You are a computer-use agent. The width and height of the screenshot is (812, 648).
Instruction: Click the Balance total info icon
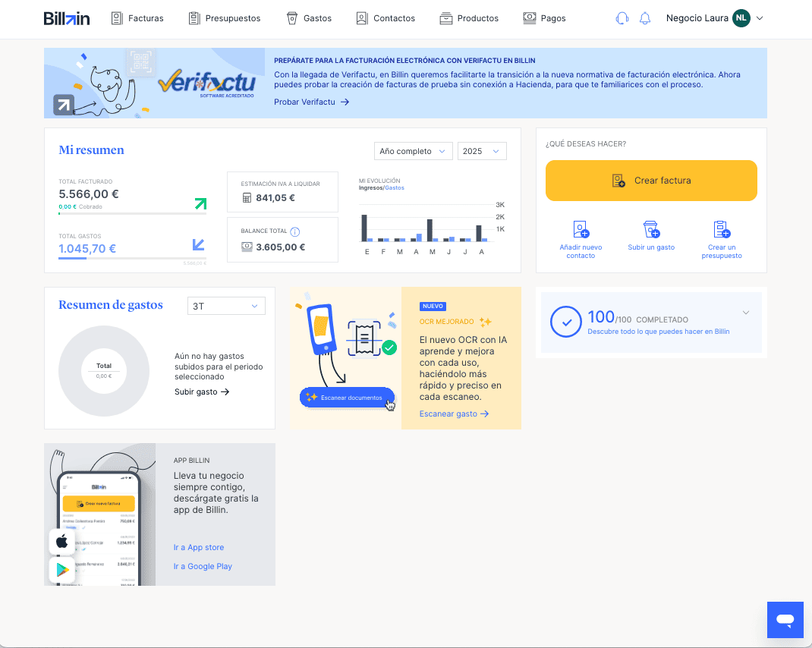point(295,231)
